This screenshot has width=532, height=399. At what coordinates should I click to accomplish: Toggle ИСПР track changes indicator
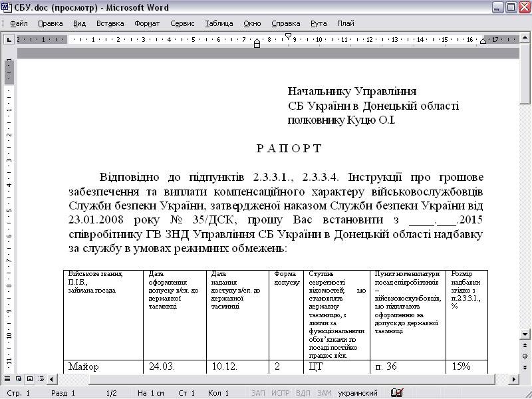281,393
